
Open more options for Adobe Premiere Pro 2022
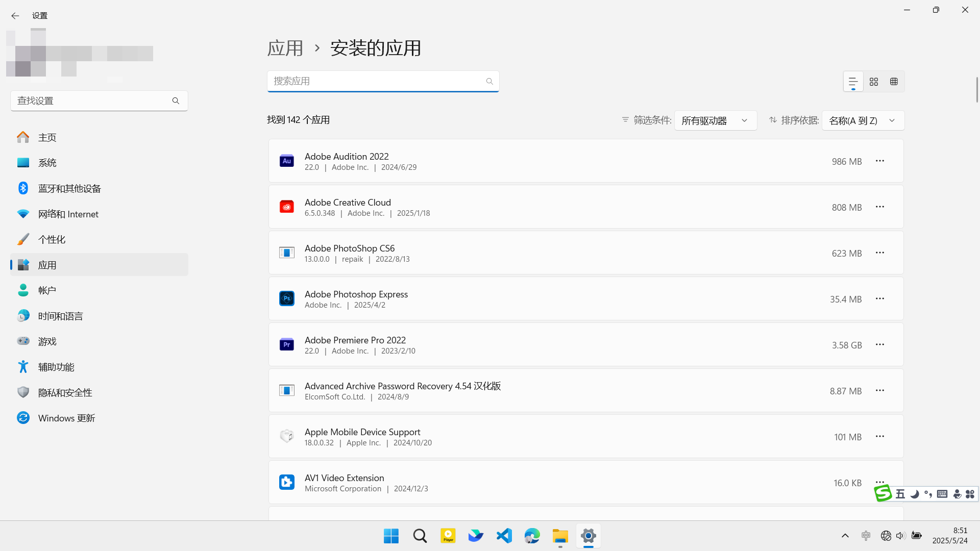pyautogui.click(x=880, y=345)
